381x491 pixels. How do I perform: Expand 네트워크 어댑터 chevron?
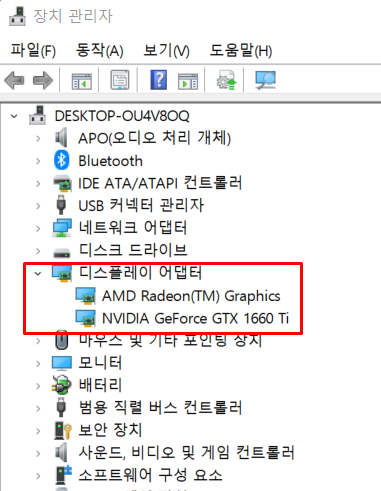coord(38,228)
